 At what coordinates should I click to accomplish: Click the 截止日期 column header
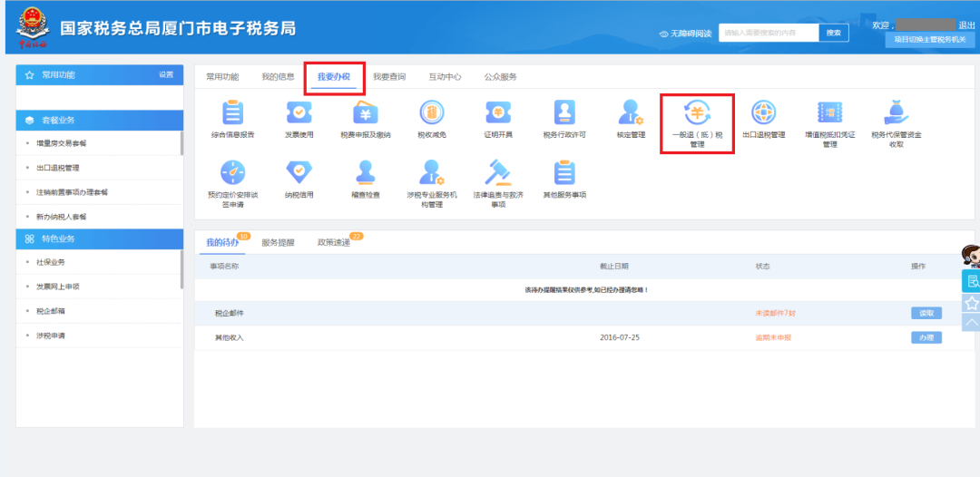(613, 266)
